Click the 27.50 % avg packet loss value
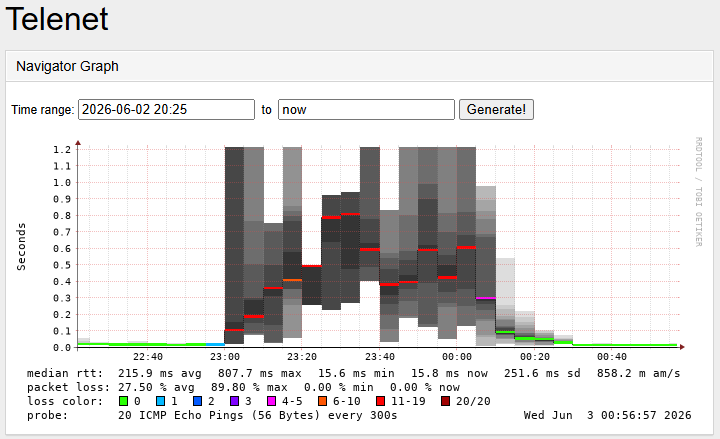 157,387
